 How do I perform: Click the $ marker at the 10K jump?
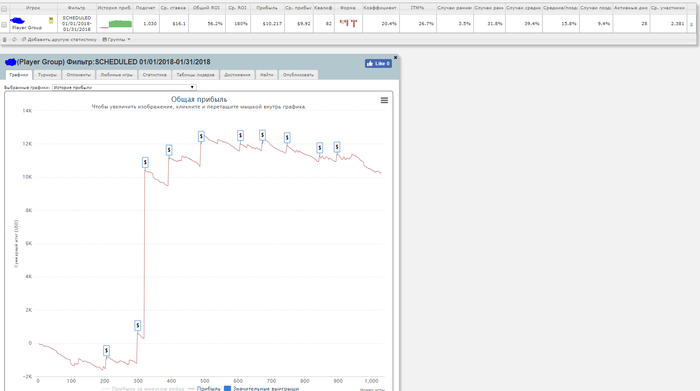145,162
